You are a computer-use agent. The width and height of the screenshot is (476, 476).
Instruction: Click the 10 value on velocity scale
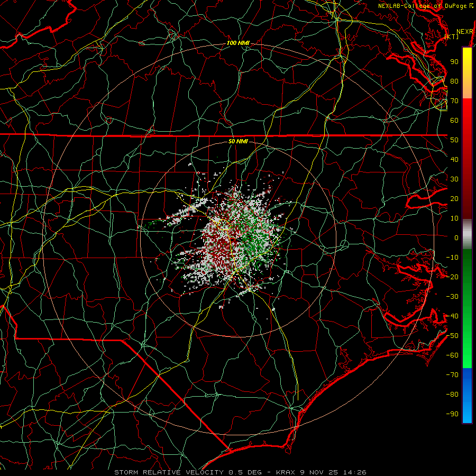coord(454,218)
